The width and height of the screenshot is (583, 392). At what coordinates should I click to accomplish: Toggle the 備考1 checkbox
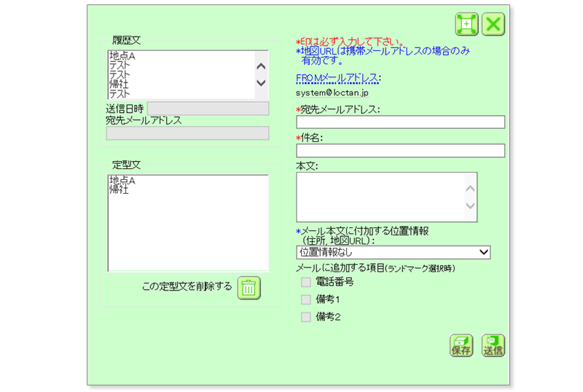306,299
